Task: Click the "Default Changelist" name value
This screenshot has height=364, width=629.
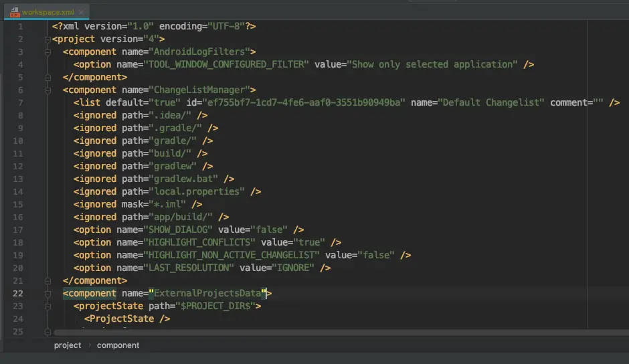Action: tap(491, 103)
